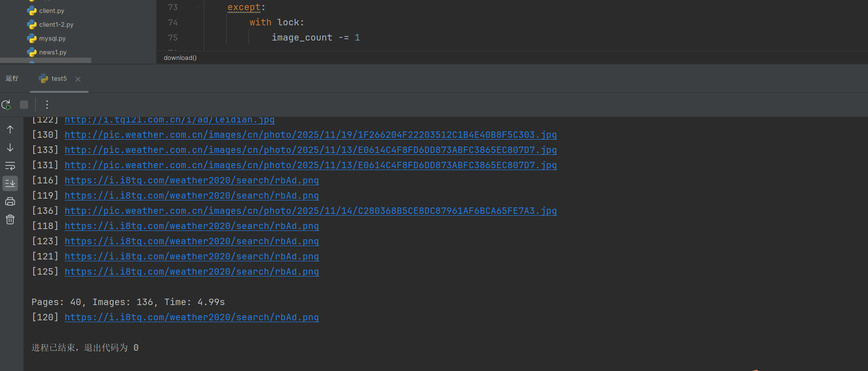Click the up arrow in console sidebar
The height and width of the screenshot is (371, 868).
[10, 130]
